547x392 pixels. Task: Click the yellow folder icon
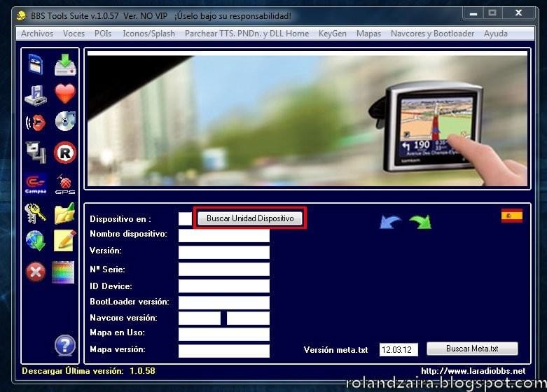click(x=65, y=213)
